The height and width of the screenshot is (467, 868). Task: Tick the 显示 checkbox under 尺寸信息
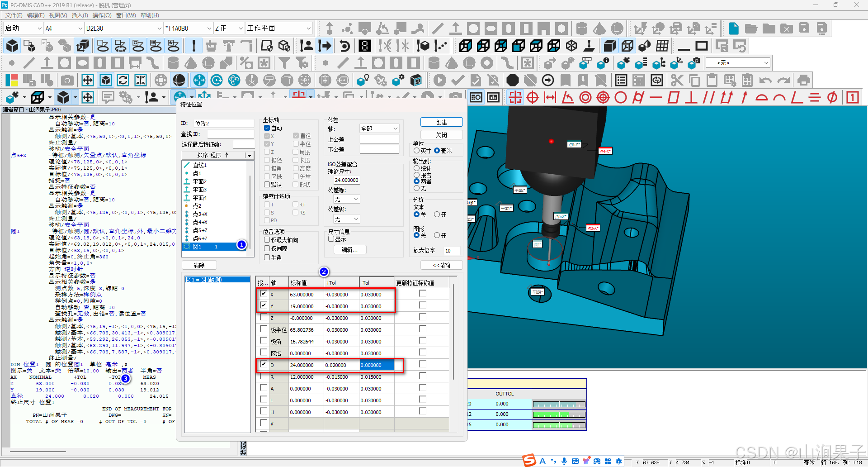click(331, 239)
